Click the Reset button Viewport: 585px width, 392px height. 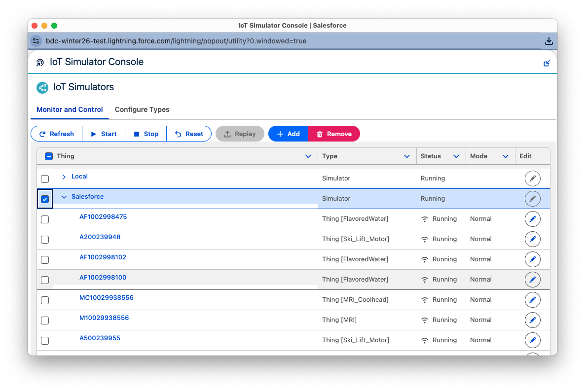[x=189, y=134]
